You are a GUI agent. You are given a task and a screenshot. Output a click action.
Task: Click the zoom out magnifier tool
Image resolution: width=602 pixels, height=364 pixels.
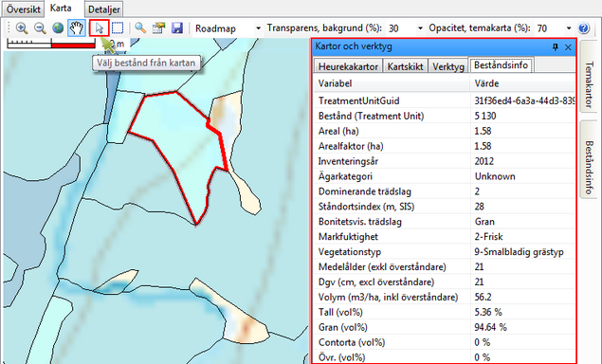click(x=40, y=28)
